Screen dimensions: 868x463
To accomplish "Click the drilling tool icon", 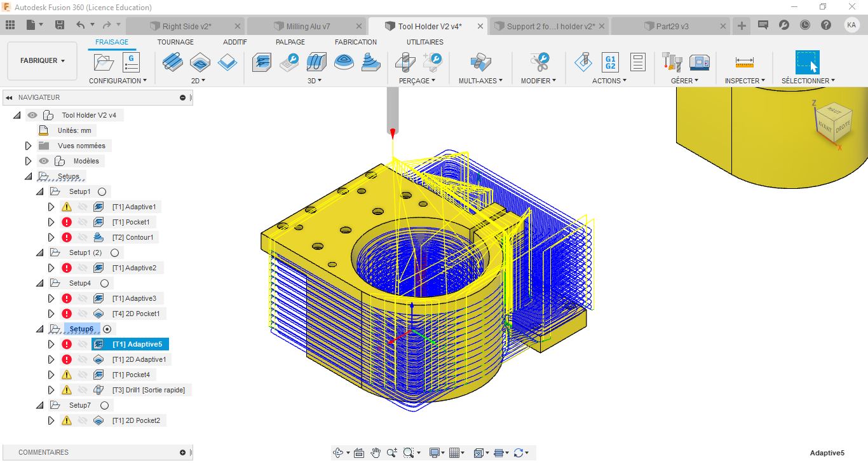I will coord(405,62).
